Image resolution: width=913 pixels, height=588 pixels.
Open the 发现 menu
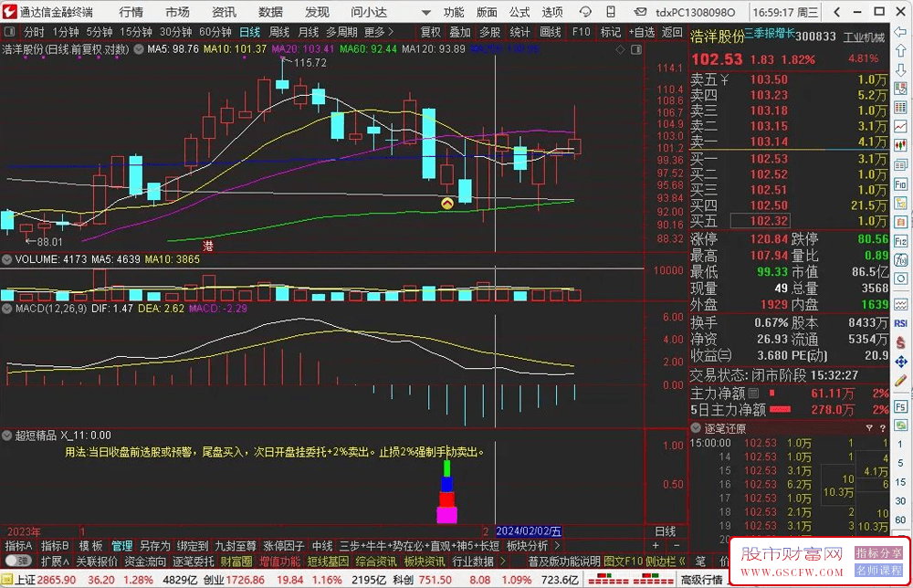[x=318, y=12]
